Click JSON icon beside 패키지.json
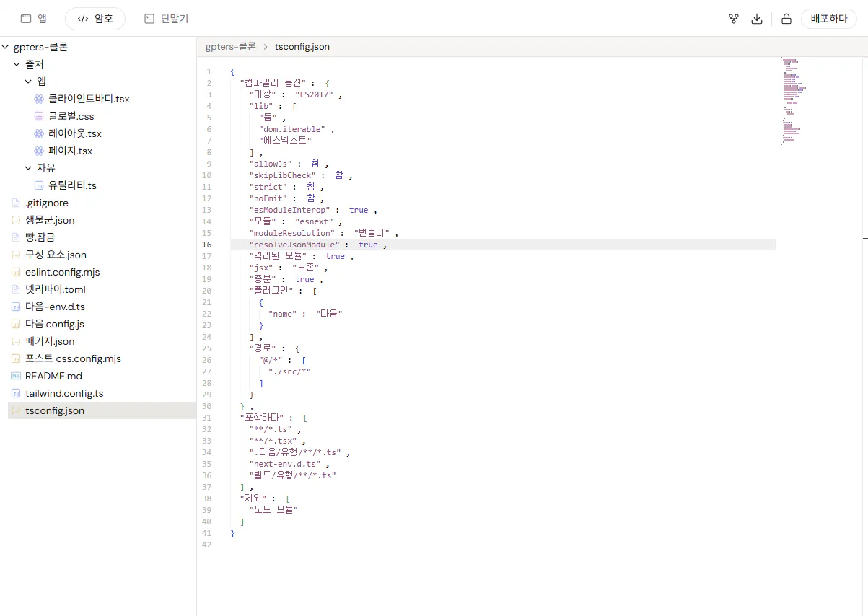The width and height of the screenshot is (868, 616). [x=16, y=341]
